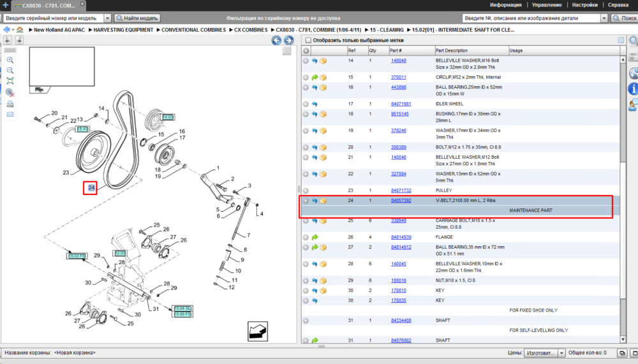The width and height of the screenshot is (638, 364).
Task: Click HARVESTING EQUIPMENT in breadcrumb
Action: (x=123, y=30)
